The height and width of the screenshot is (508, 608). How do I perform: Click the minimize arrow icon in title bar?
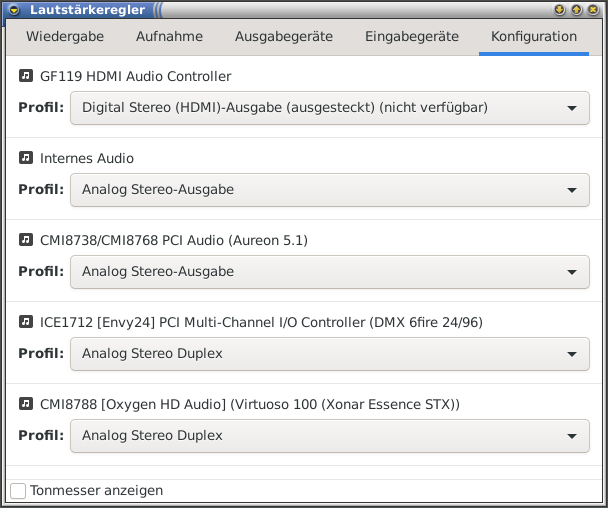[559, 10]
